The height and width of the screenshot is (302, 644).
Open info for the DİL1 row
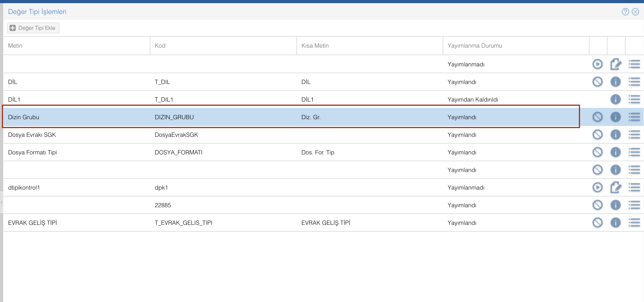click(616, 99)
